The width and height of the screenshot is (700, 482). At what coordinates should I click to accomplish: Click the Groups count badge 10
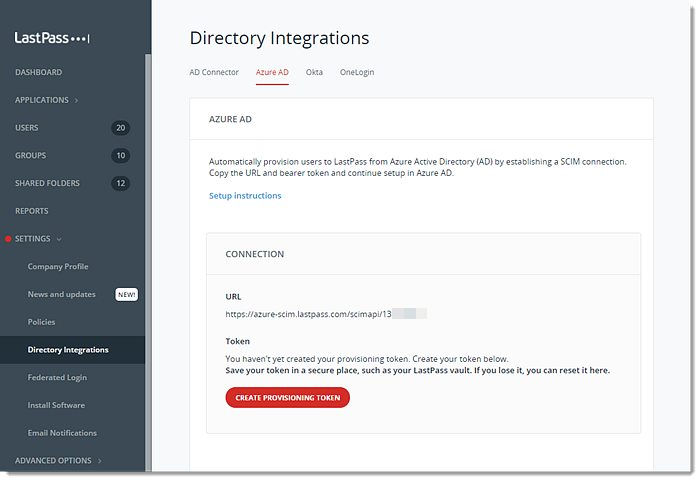[121, 155]
